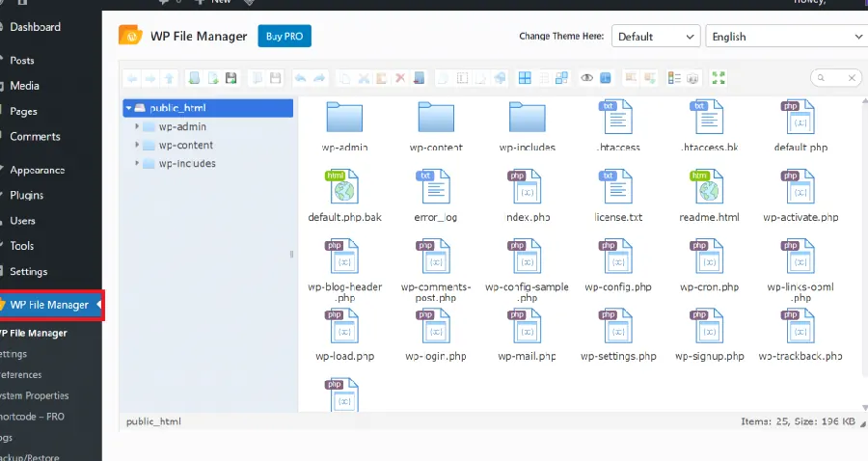Preview the item with the eye icon
Image resolution: width=868 pixels, height=461 pixels.
point(586,78)
